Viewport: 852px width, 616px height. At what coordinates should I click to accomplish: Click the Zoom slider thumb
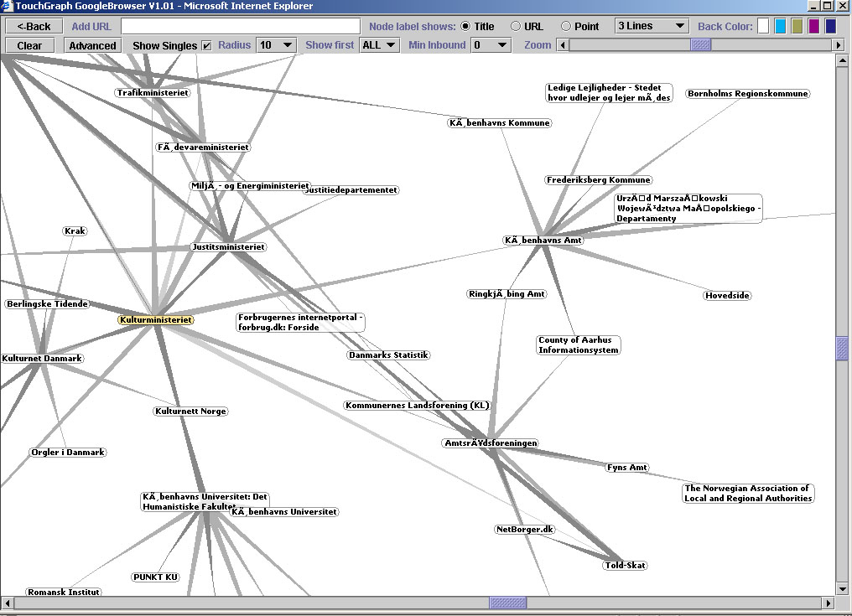(700, 45)
